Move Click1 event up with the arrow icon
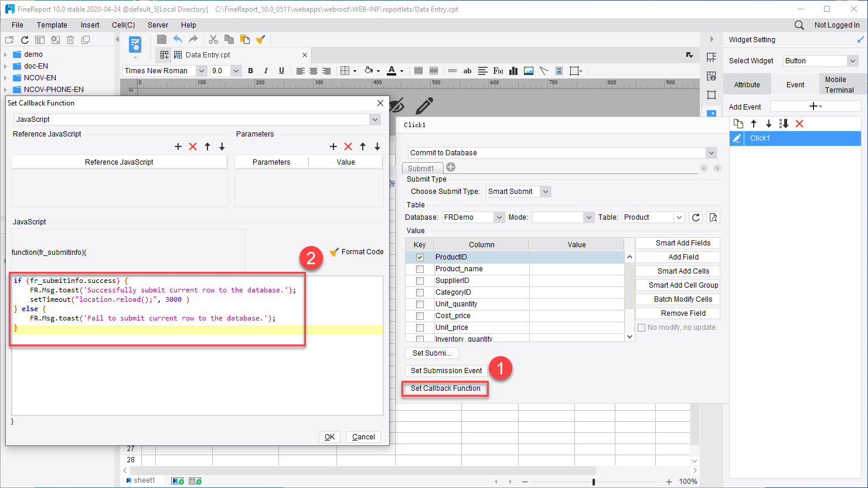This screenshot has height=488, width=868. [754, 124]
